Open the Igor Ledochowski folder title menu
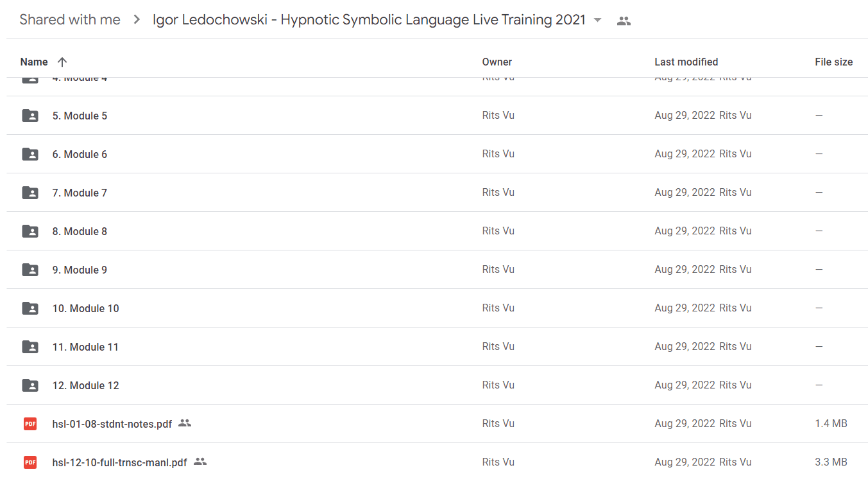The width and height of the screenshot is (868, 481). click(369, 20)
